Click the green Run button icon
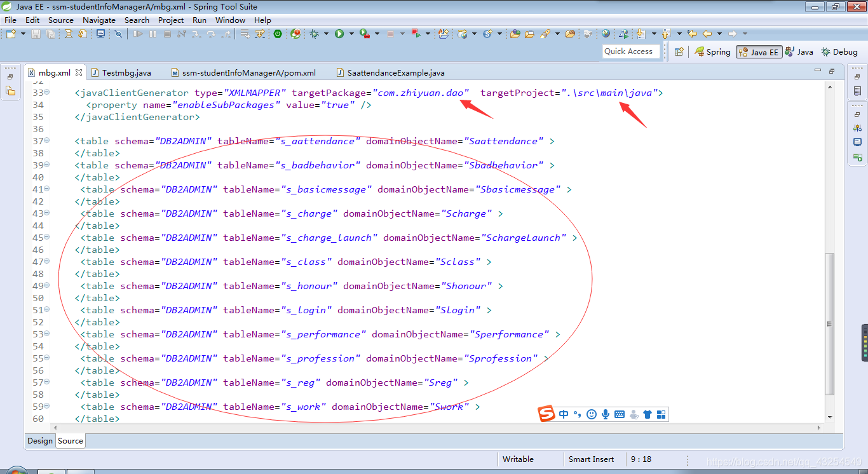 (x=339, y=34)
